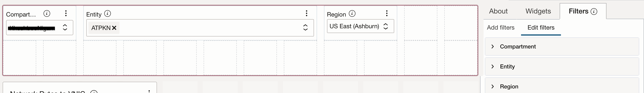This screenshot has height=93, width=644.
Task: Click the Region filter info icon
Action: (x=352, y=13)
